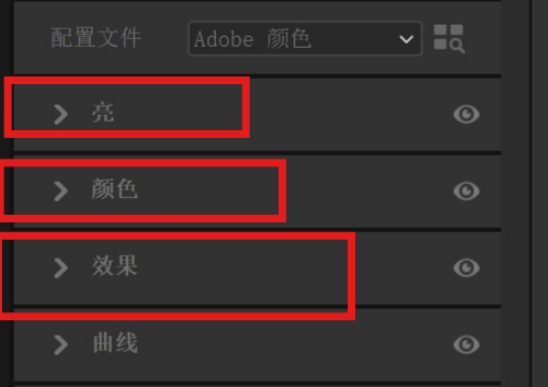The width and height of the screenshot is (548, 387).
Task: Open the profile browser grid icon
Action: (x=449, y=38)
